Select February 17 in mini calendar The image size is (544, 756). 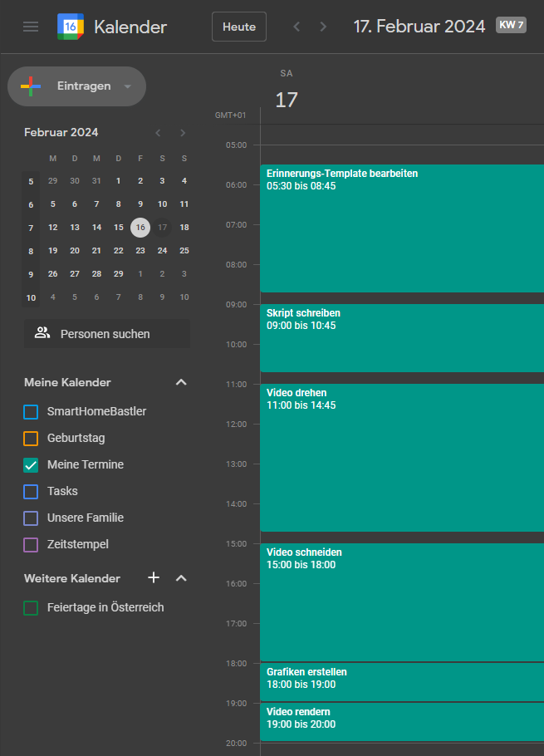(163, 227)
